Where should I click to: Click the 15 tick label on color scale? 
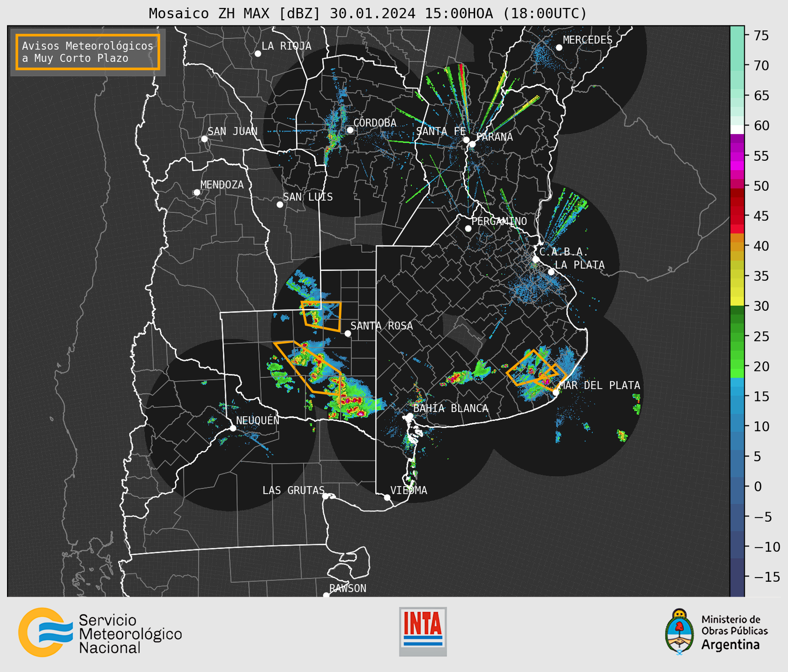pyautogui.click(x=761, y=396)
